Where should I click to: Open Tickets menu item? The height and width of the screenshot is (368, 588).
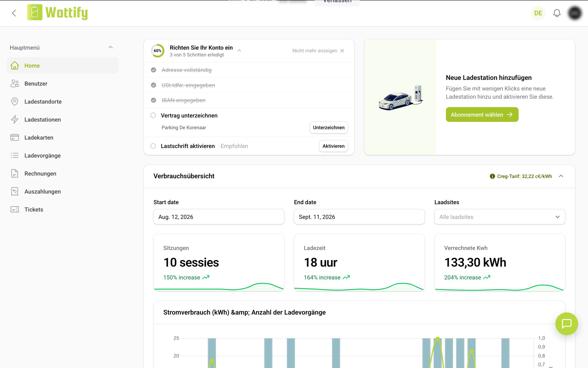(62, 209)
